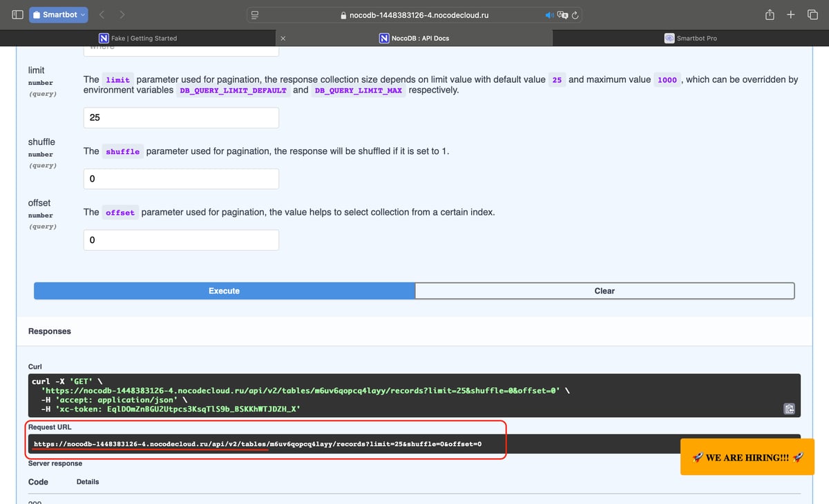Open the Share button in toolbar

click(770, 14)
